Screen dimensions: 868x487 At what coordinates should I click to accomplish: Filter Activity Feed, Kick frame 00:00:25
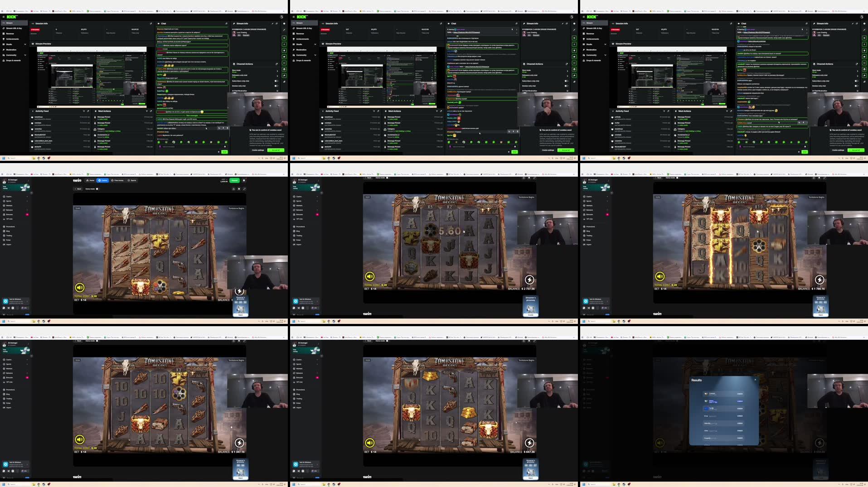[83, 111]
